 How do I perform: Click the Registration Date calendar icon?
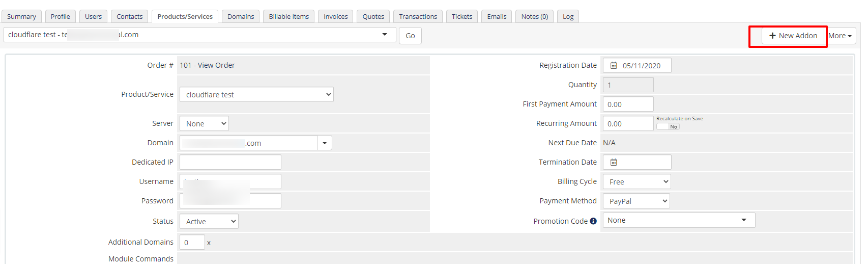(x=614, y=66)
